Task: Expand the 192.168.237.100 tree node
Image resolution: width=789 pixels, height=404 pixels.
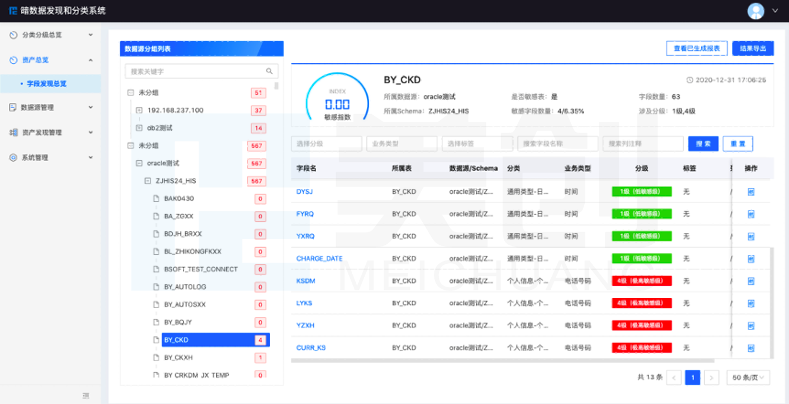Action: [139, 110]
